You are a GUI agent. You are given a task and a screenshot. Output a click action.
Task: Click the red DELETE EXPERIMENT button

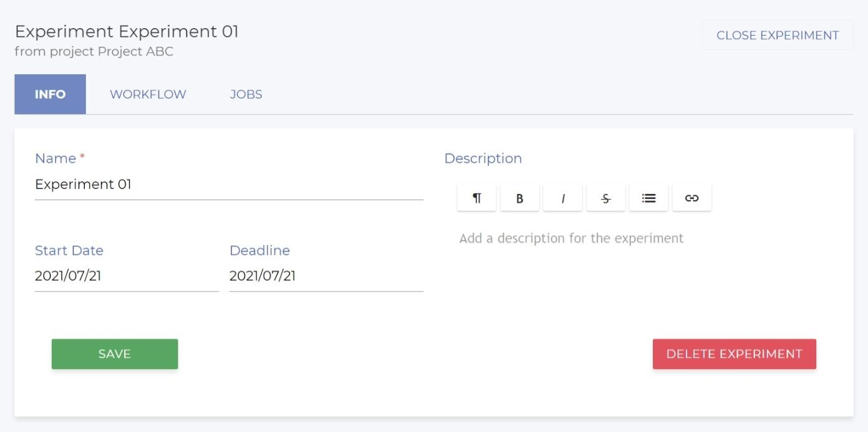tap(734, 354)
